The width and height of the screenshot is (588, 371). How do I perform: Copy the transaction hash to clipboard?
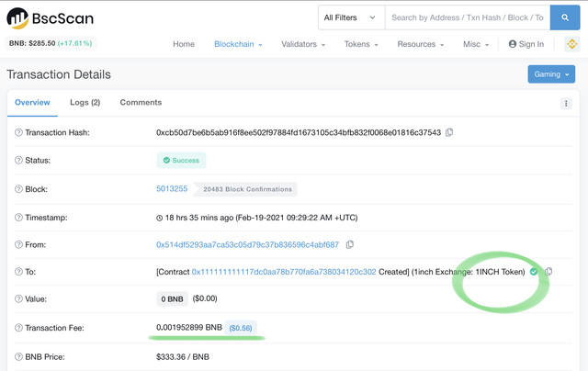pyautogui.click(x=449, y=132)
